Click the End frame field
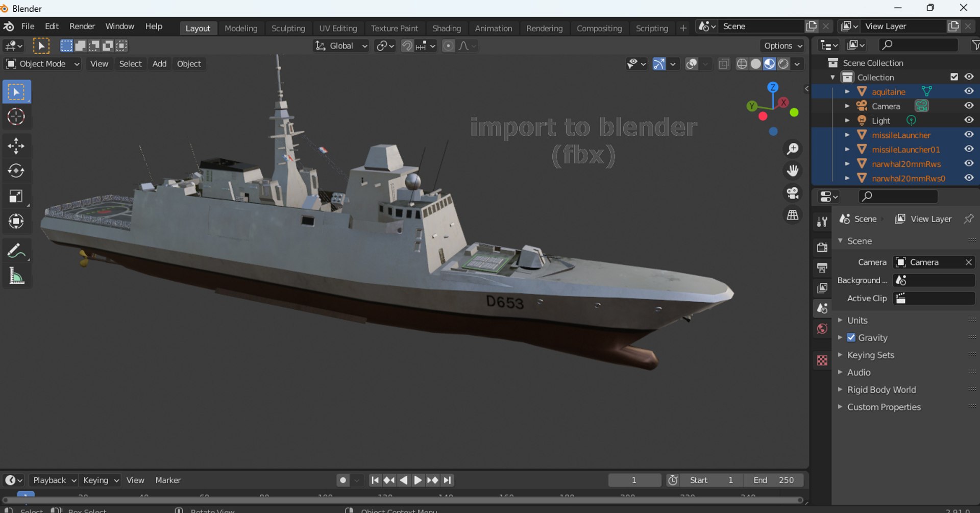 tap(774, 480)
